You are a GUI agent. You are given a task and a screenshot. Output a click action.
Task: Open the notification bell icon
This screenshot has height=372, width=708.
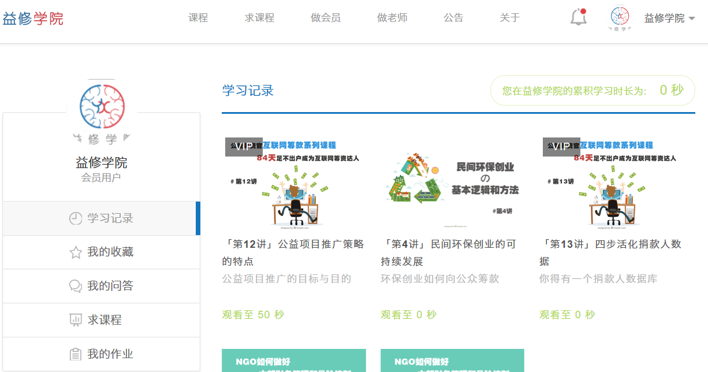pos(578,17)
